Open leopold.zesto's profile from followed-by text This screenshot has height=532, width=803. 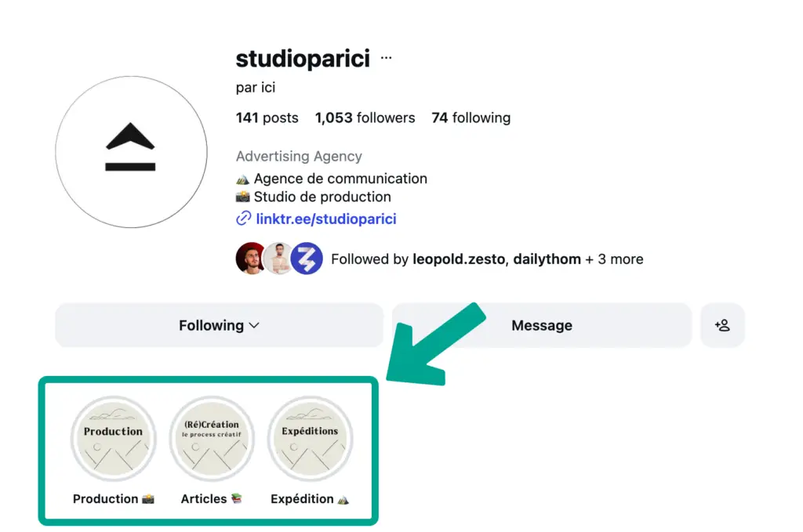[x=459, y=259]
